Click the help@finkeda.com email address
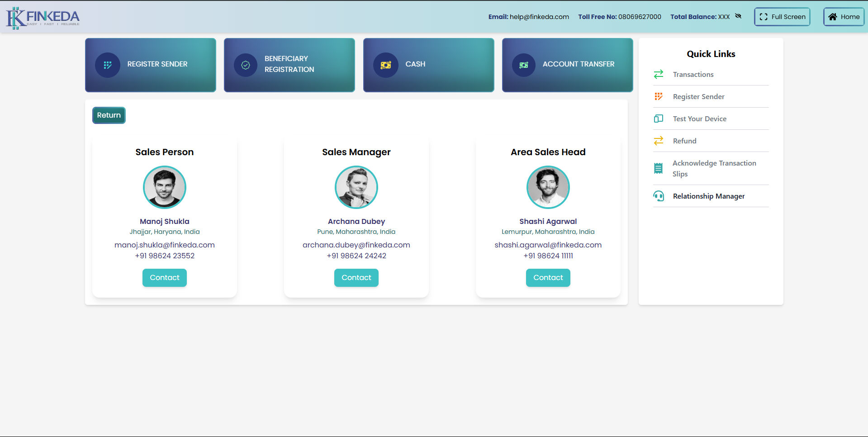The height and width of the screenshot is (437, 868). [539, 17]
